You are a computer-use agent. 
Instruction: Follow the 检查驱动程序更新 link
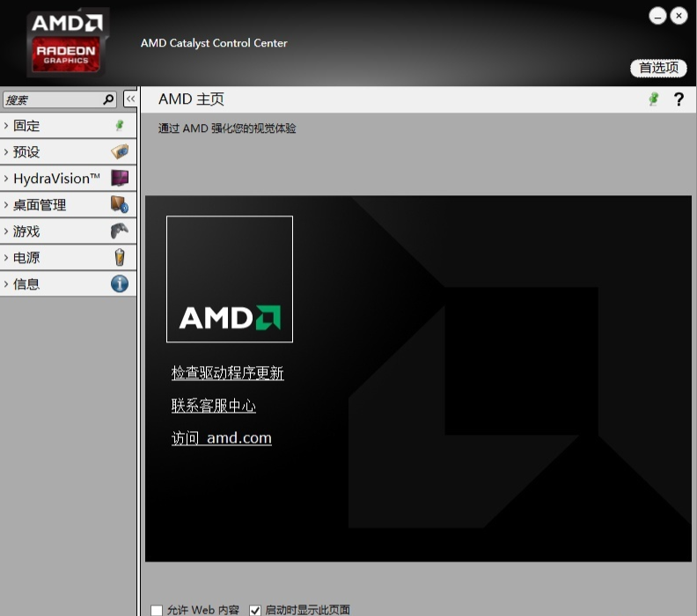point(228,372)
